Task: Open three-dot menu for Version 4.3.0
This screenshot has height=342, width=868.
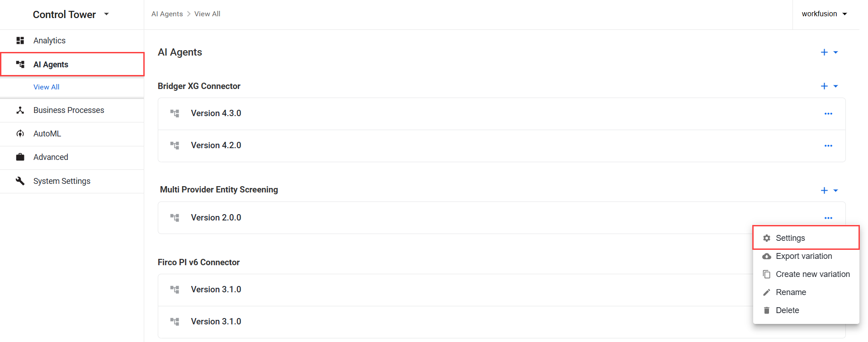Action: [x=828, y=114]
